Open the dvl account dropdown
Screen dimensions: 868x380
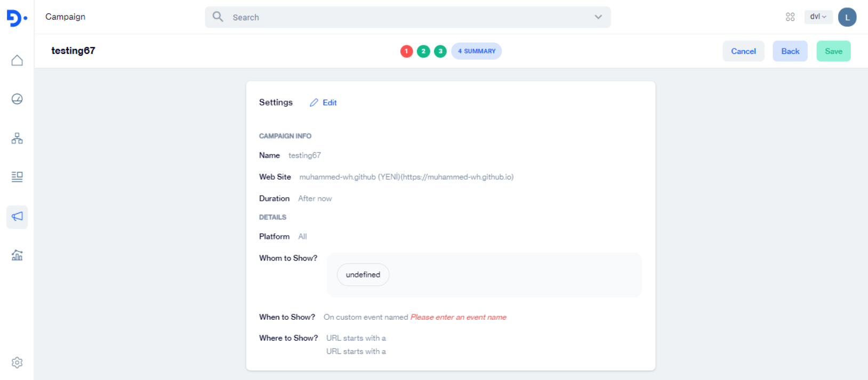(x=818, y=17)
